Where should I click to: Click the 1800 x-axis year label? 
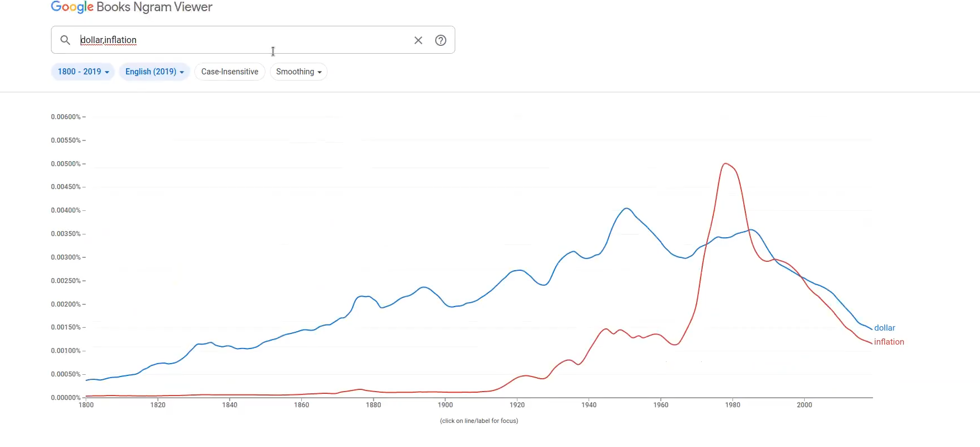(x=86, y=405)
